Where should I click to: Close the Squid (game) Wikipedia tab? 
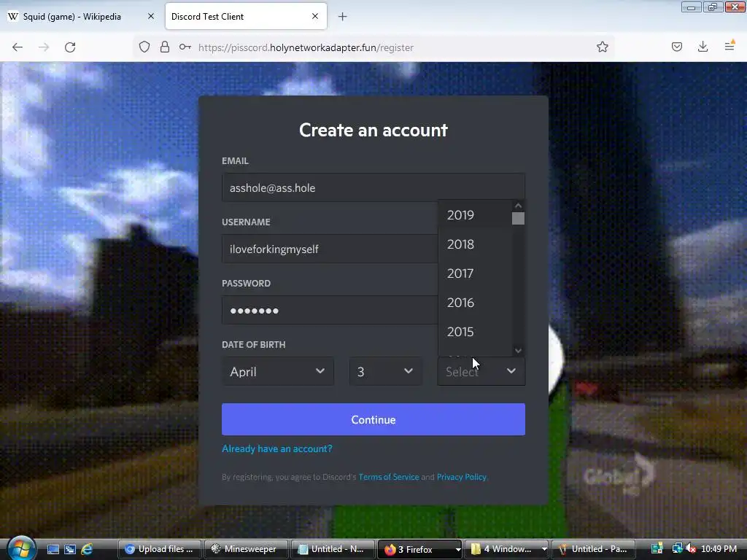[151, 16]
